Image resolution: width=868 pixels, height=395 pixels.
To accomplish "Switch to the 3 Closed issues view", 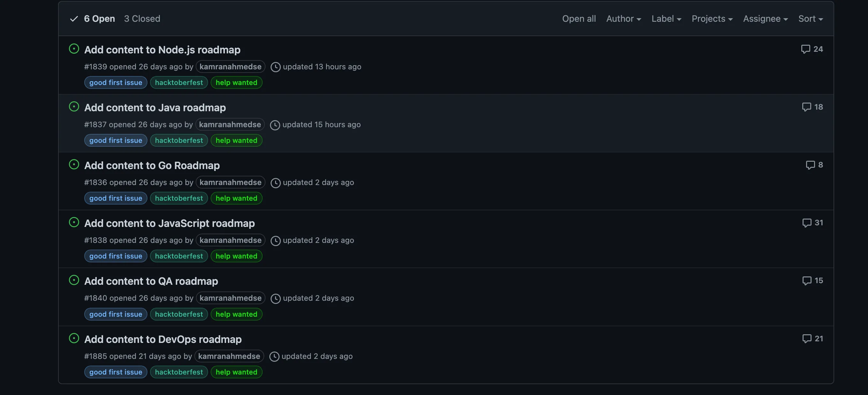I will (142, 19).
